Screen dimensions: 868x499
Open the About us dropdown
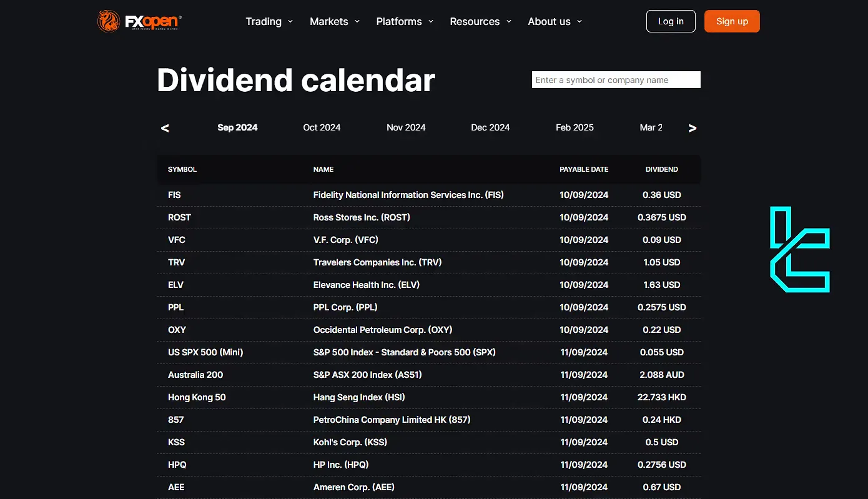555,21
